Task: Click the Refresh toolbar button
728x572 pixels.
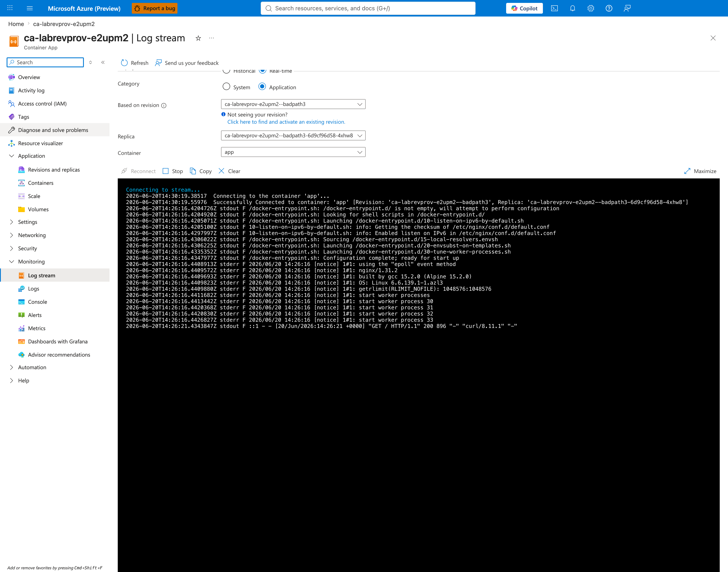Action: (x=135, y=63)
